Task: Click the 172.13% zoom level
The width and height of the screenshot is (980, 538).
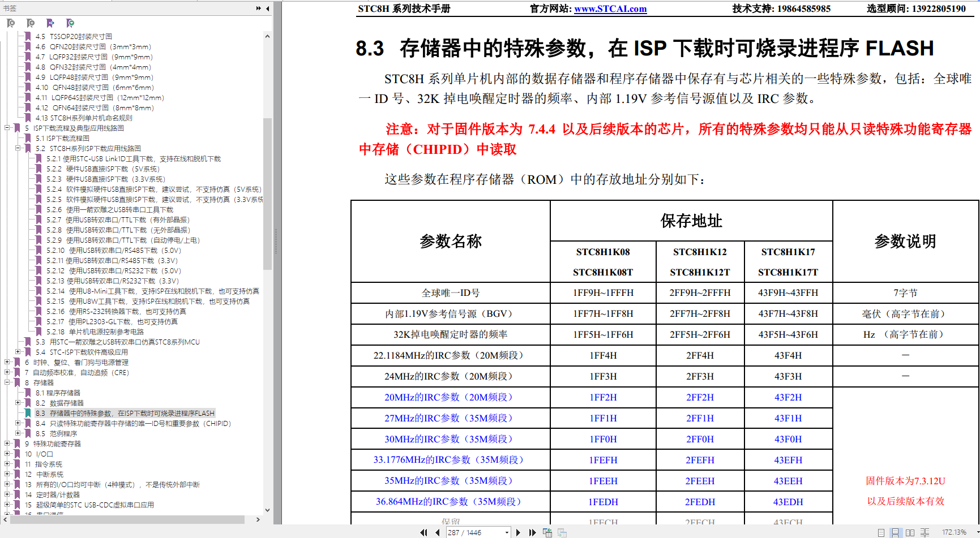Action: pyautogui.click(x=954, y=532)
